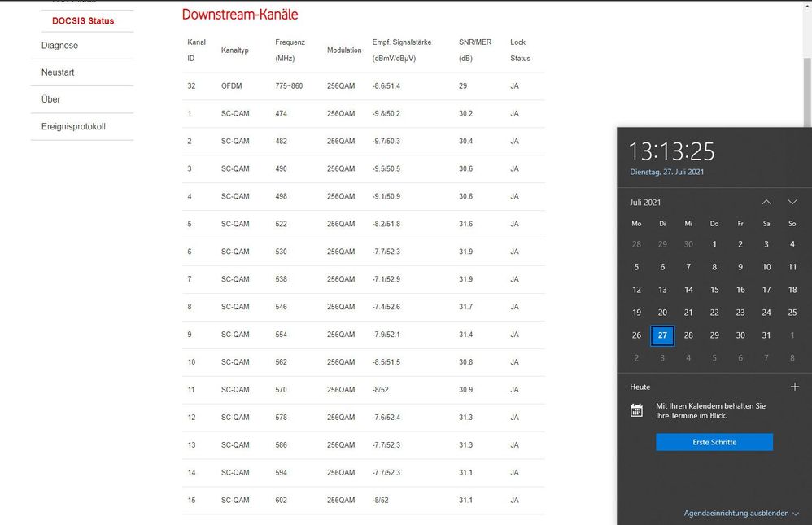Click frequency value 522

click(282, 224)
